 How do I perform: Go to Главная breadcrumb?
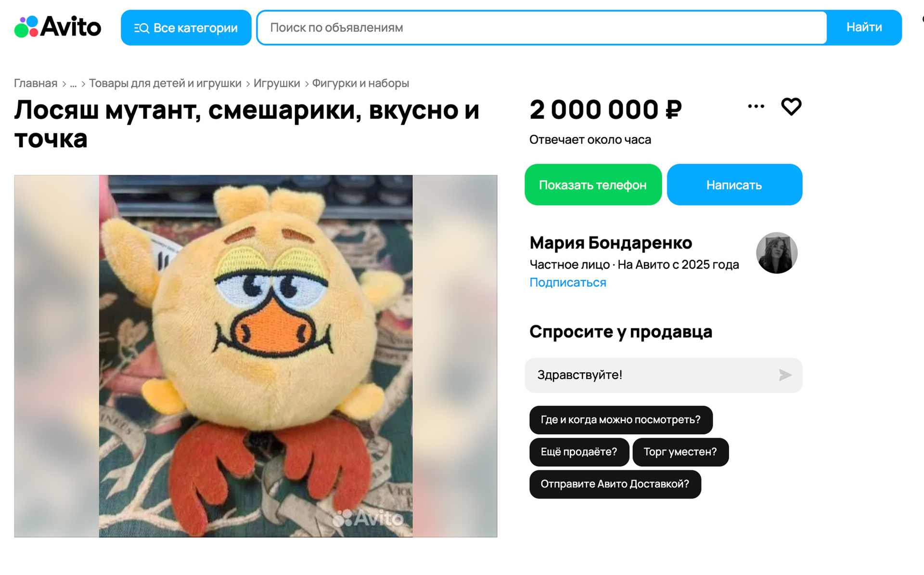coord(36,83)
